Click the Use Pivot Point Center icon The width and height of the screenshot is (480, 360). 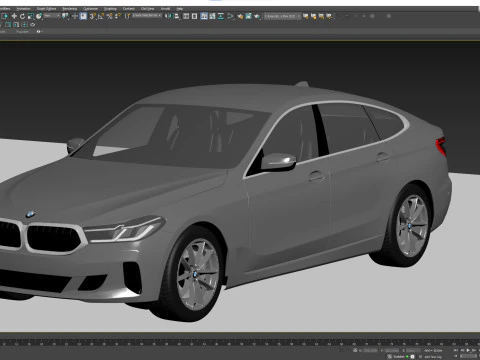point(65,16)
